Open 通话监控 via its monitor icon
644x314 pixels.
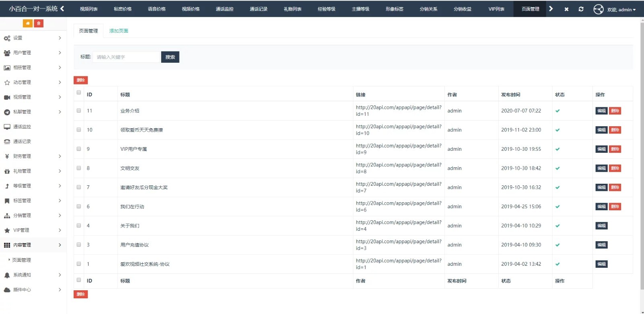7,127
